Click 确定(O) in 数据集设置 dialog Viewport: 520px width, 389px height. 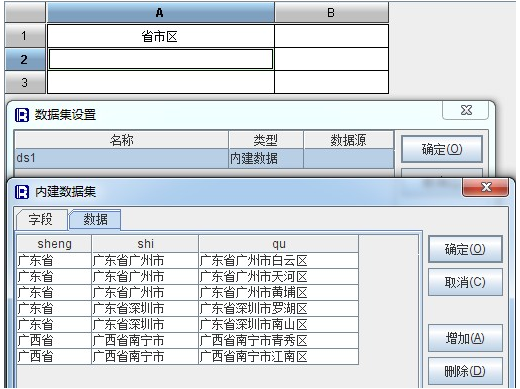pos(442,149)
